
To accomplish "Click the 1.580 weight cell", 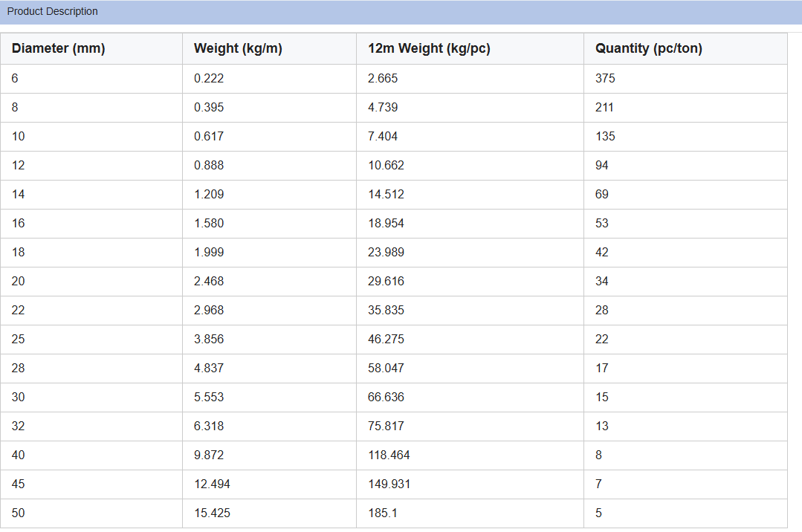I will 209,224.
